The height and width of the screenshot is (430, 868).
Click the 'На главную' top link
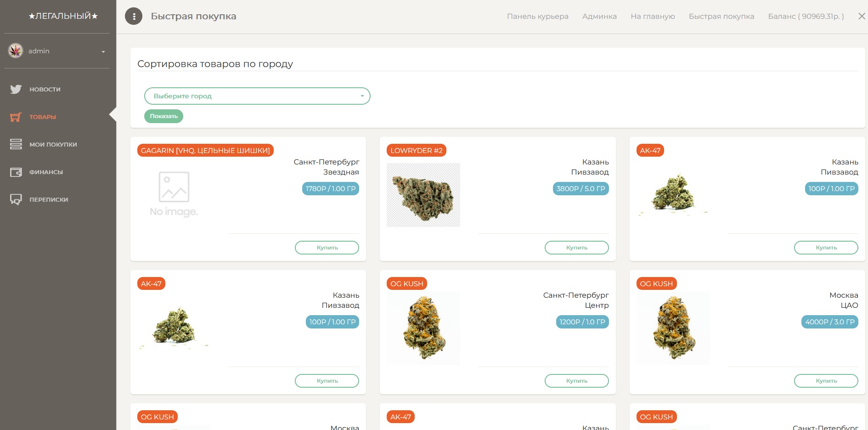[653, 17]
